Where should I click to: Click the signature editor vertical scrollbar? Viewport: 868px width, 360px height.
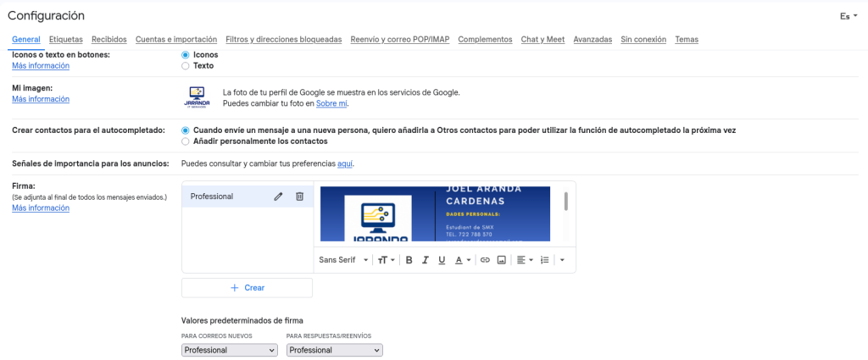565,202
